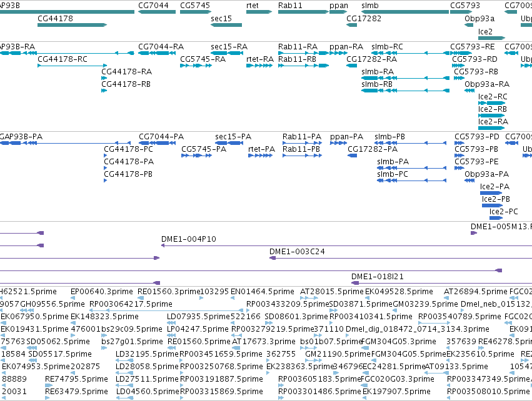The image size is (532, 401).
Task: Click transcript slmb-RB
Action: coord(377,84)
